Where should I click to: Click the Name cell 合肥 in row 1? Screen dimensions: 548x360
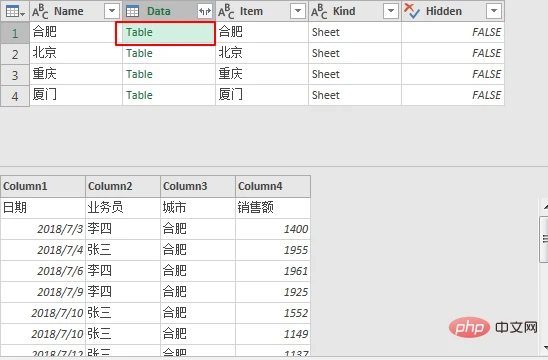(76, 32)
